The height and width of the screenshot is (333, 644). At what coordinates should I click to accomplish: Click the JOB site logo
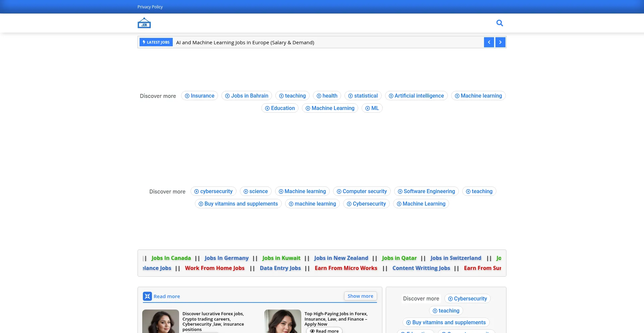(x=144, y=23)
